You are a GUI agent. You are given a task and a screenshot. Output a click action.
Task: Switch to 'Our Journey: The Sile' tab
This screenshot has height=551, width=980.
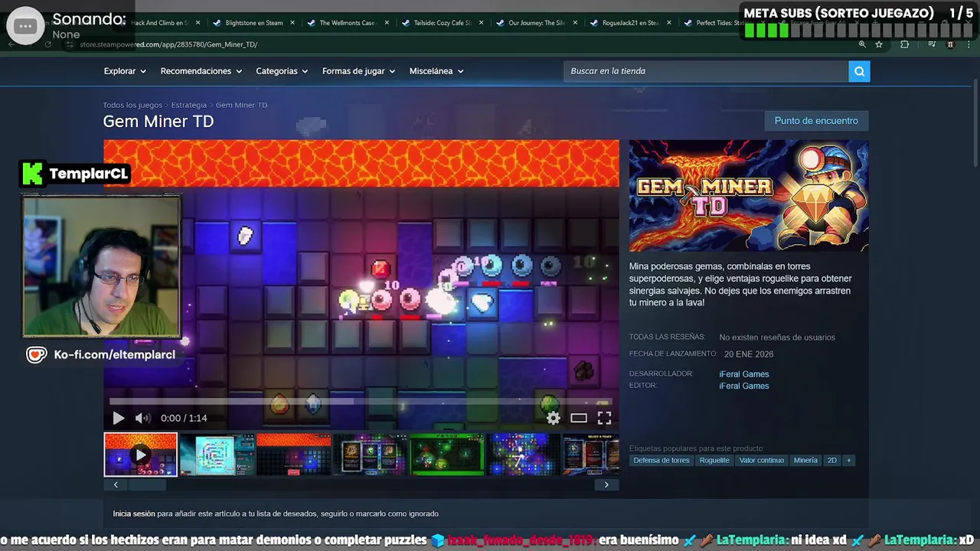(x=536, y=23)
